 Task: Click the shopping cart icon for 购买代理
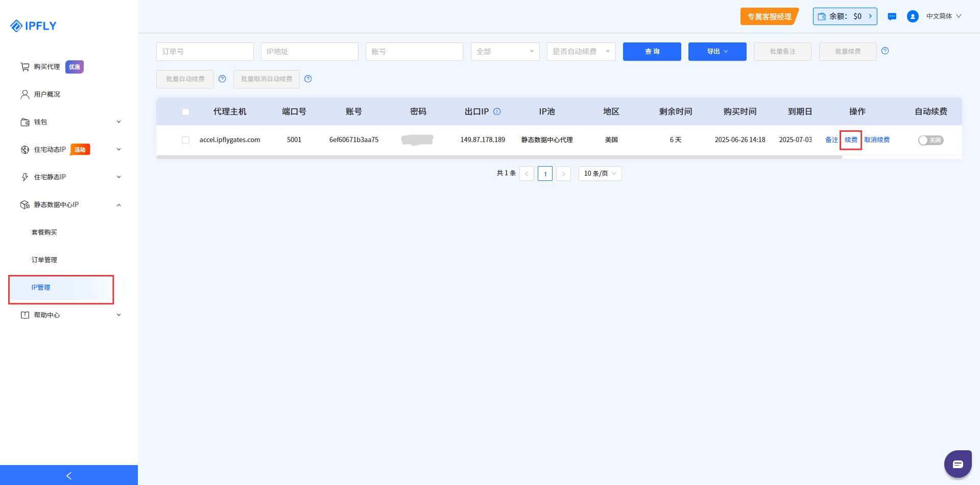[25, 66]
